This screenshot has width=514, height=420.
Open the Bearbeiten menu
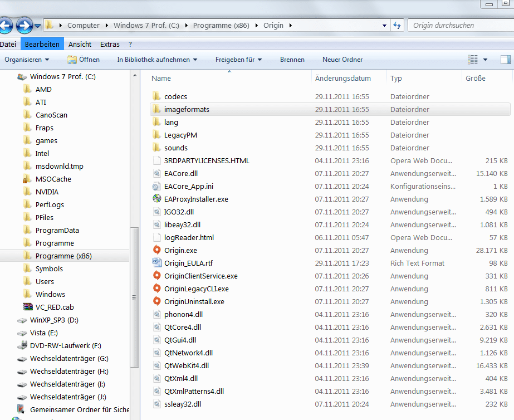tap(42, 44)
